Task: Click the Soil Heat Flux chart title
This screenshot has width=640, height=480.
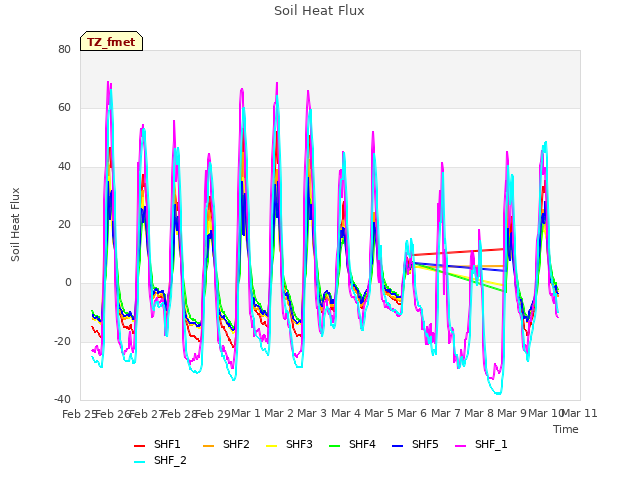Action: click(x=319, y=11)
